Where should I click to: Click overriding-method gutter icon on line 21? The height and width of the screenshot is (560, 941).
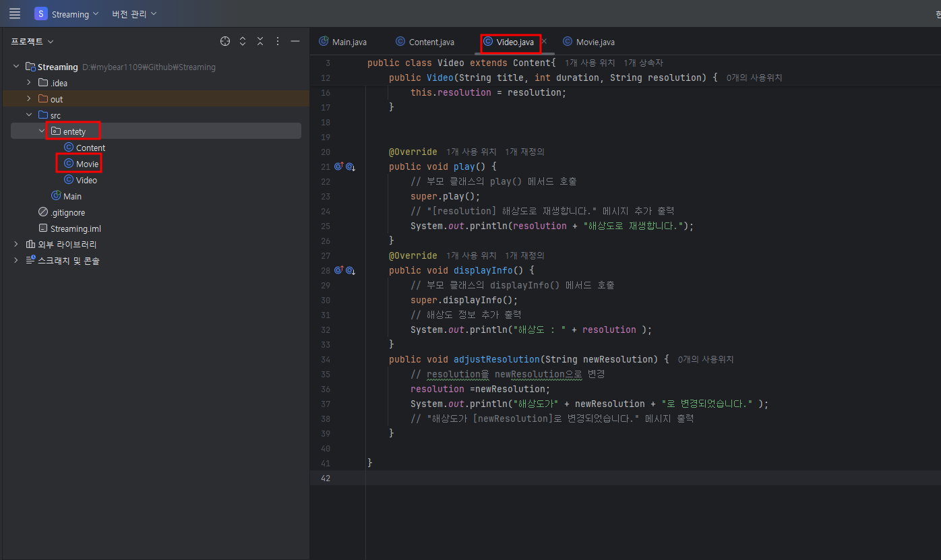coord(338,166)
